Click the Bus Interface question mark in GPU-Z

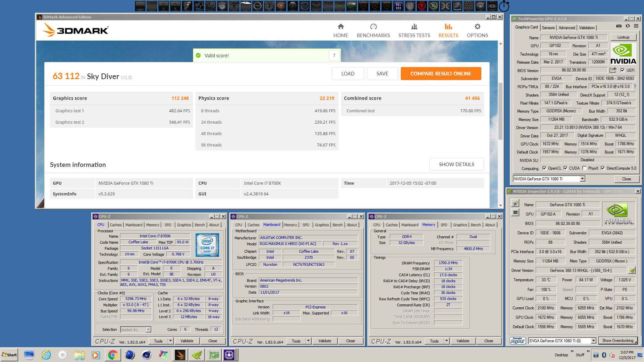[635, 86]
